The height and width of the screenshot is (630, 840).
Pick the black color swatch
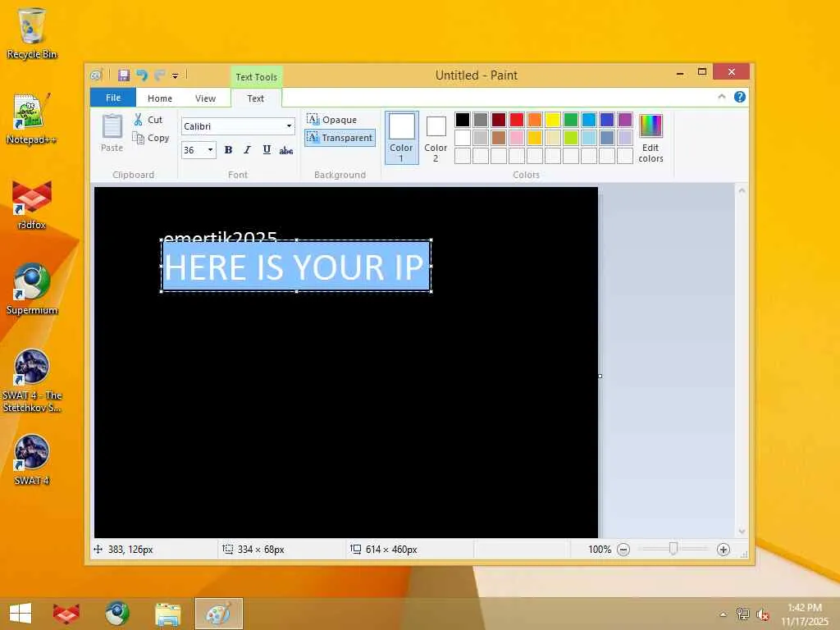(463, 120)
